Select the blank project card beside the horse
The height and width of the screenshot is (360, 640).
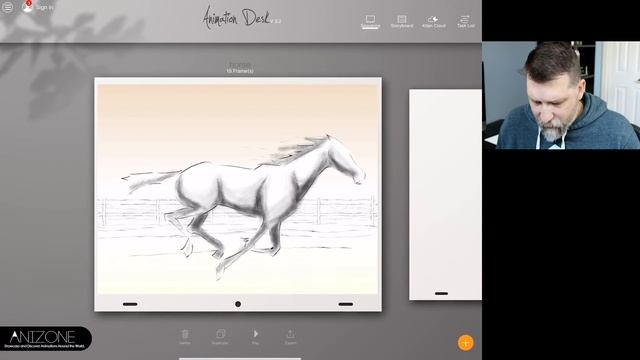pyautogui.click(x=445, y=194)
